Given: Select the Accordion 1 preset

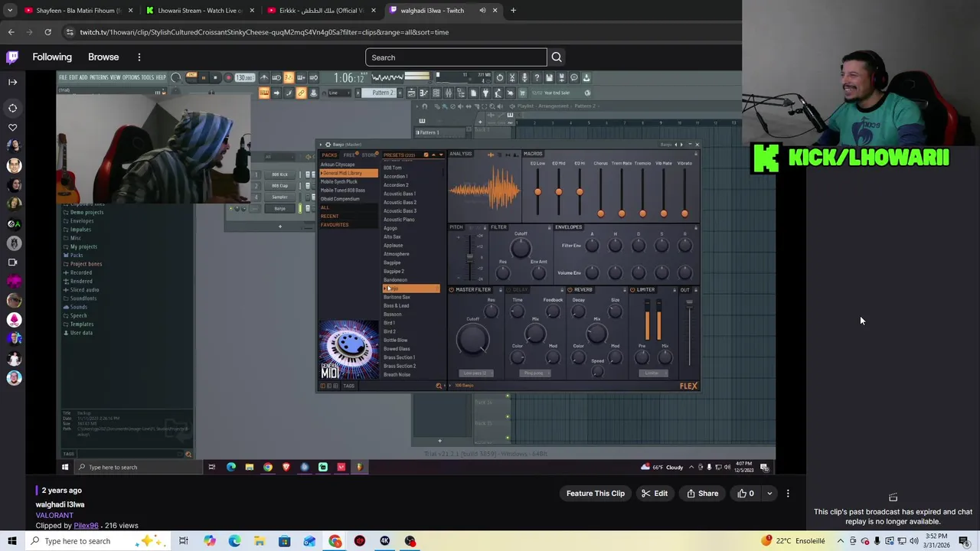Looking at the screenshot, I should (395, 176).
